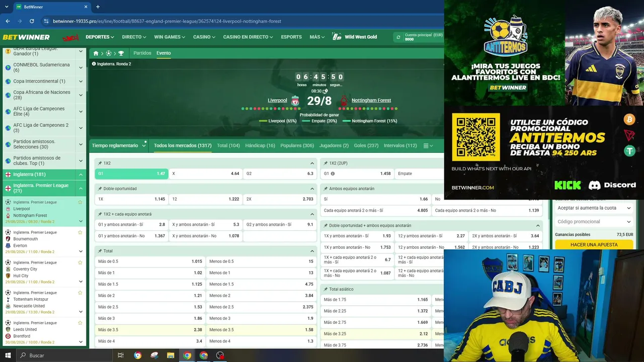Image resolution: width=644 pixels, height=362 pixels.
Task: Pin the Ambos equipos anotarán market
Action: 326,189
